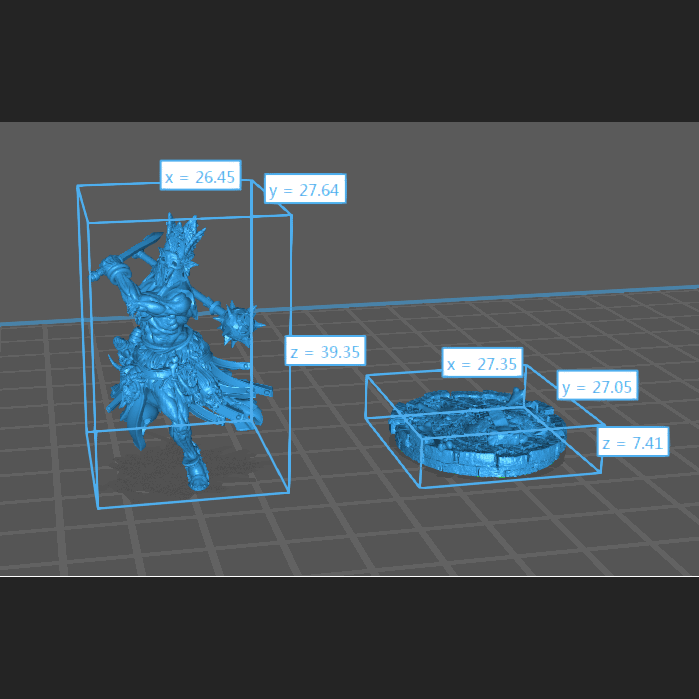
Task: Click the y = 27.05 dimension label
Action: point(598,387)
